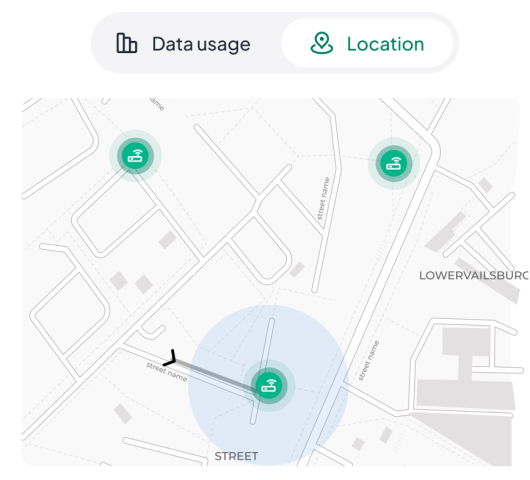Screen dimensions: 530x480
Task: Click the two small gray squares at left
Action: click(131, 282)
